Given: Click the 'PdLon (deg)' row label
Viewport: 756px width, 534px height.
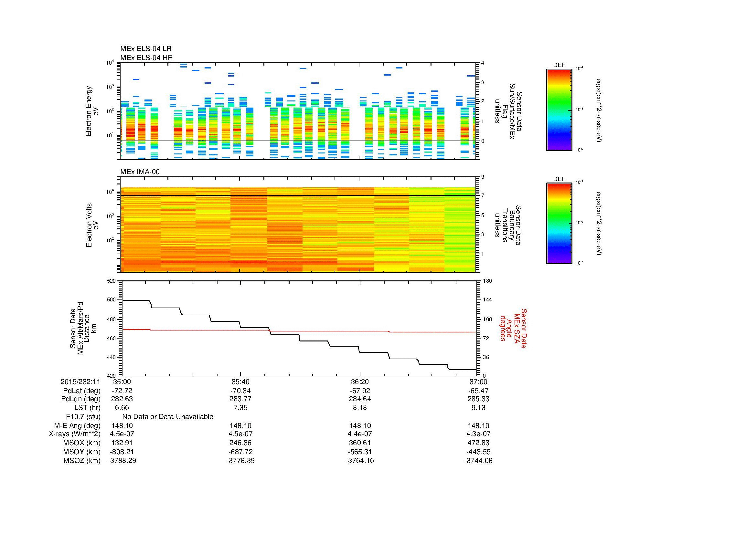Looking at the screenshot, I should click(x=81, y=399).
